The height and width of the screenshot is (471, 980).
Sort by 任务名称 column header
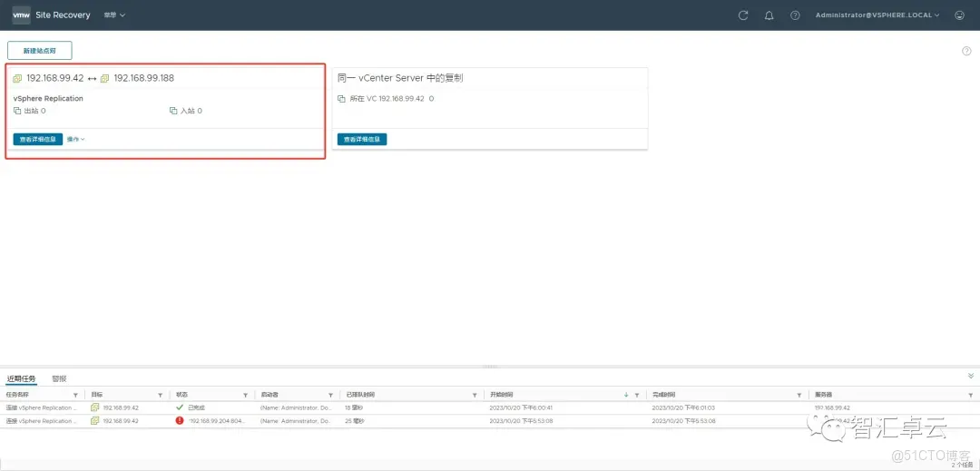17,395
